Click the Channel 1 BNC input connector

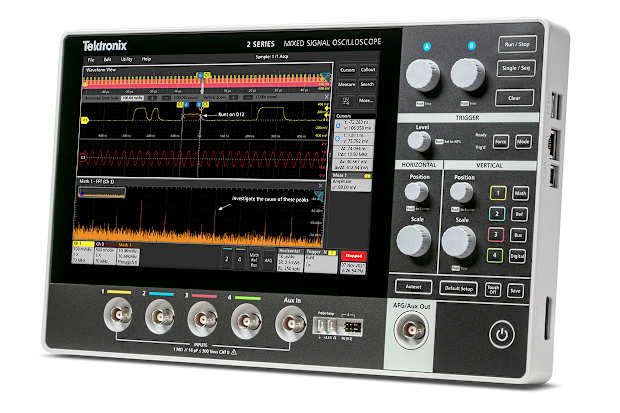118,314
